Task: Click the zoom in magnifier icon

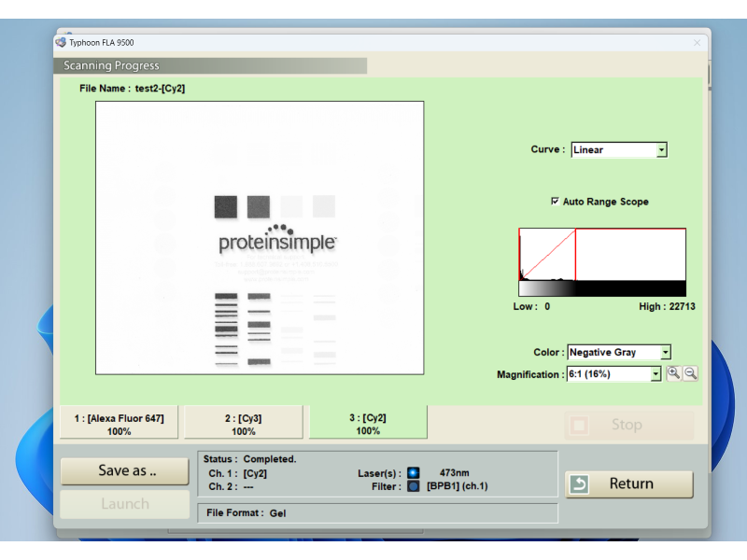Action: (673, 373)
